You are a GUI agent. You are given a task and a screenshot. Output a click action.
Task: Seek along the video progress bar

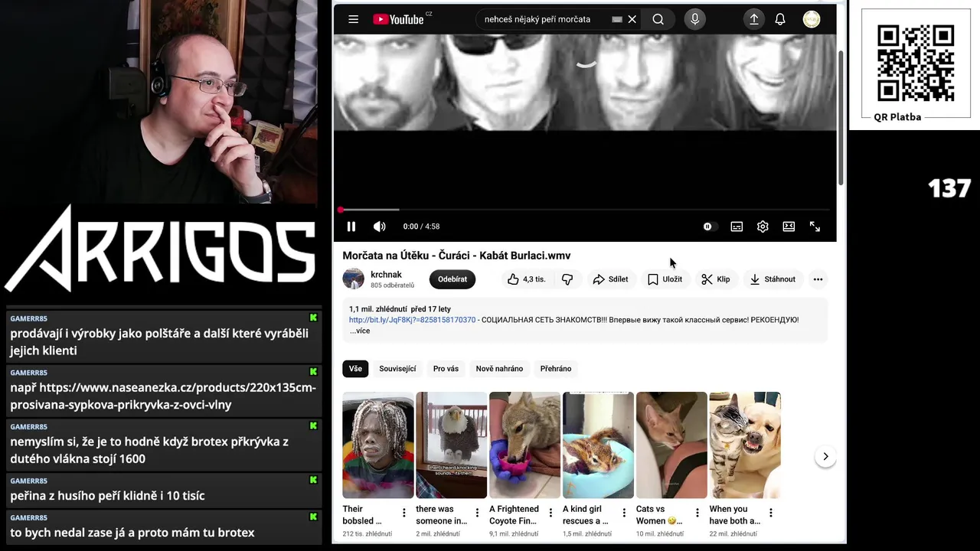point(585,210)
